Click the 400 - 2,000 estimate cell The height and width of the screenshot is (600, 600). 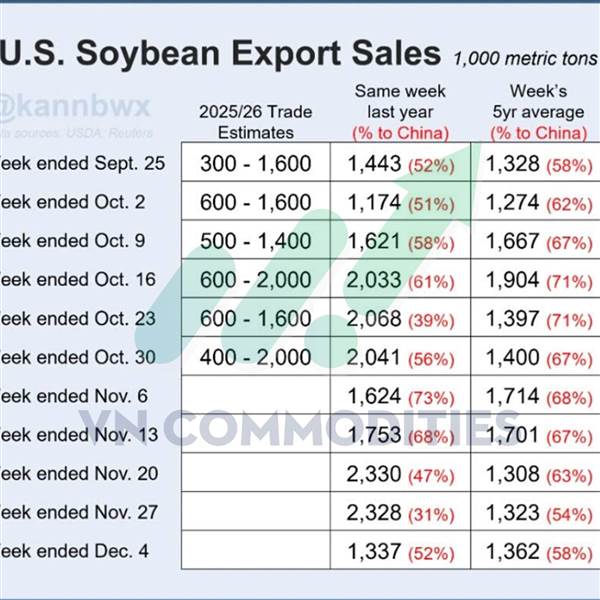[x=256, y=358]
